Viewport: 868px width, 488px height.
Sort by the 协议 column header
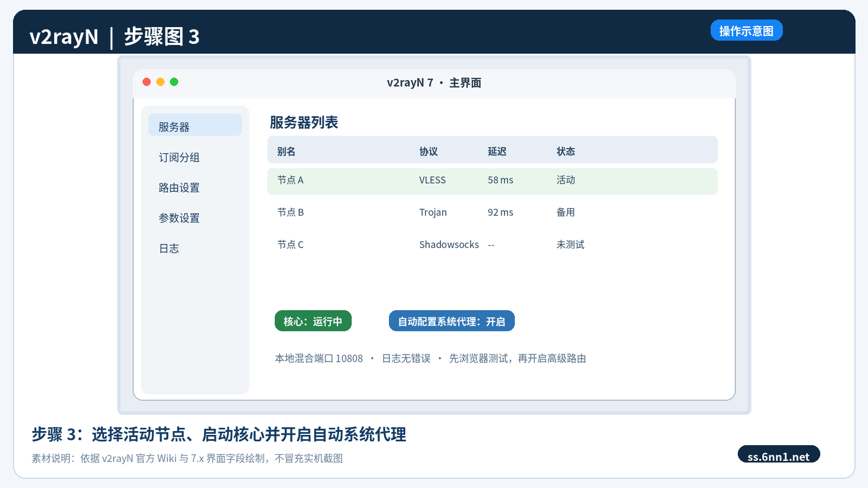pos(429,151)
